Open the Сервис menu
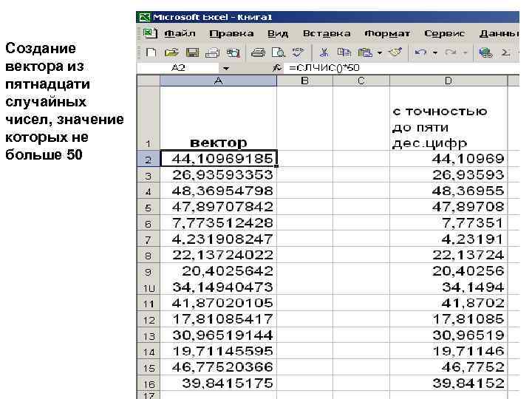The height and width of the screenshot is (399, 532). click(x=445, y=33)
